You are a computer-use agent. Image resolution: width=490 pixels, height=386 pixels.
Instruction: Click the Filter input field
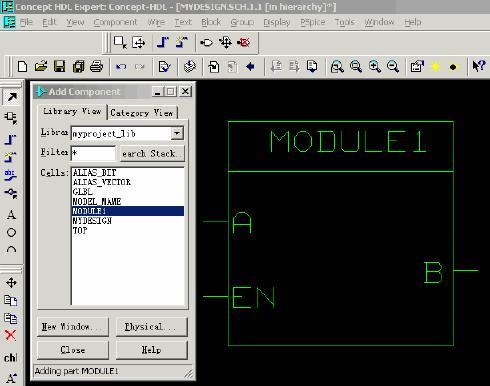coord(93,153)
